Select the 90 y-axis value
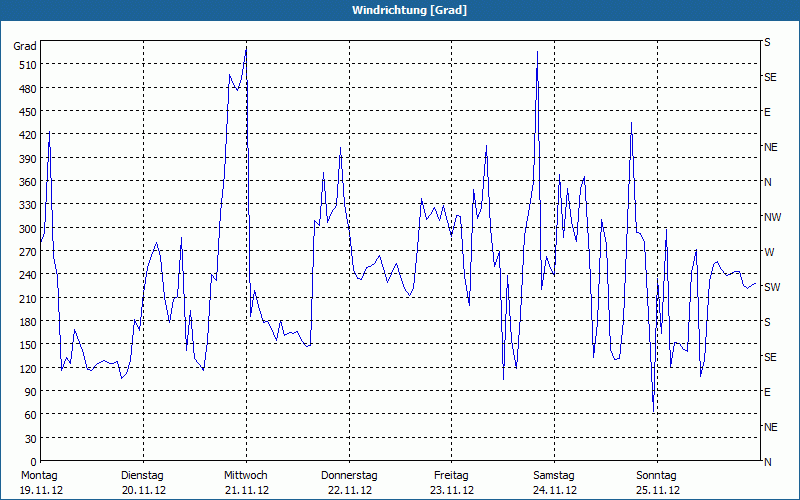The height and width of the screenshot is (500, 800). (x=31, y=392)
